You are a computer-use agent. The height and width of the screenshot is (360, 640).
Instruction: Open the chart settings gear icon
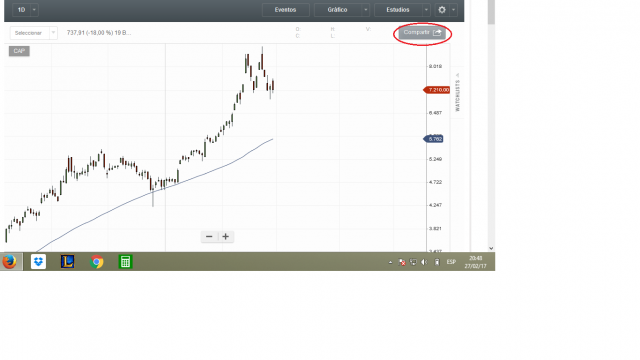click(442, 10)
